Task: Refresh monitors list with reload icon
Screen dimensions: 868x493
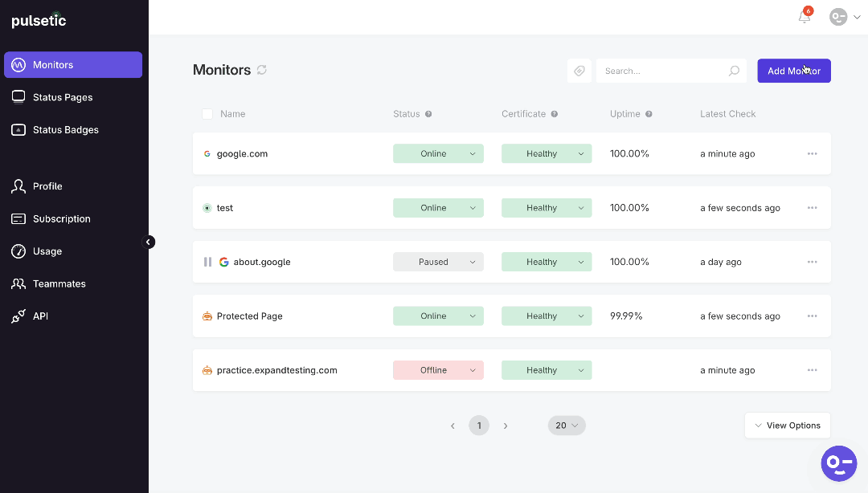Action: tap(262, 70)
